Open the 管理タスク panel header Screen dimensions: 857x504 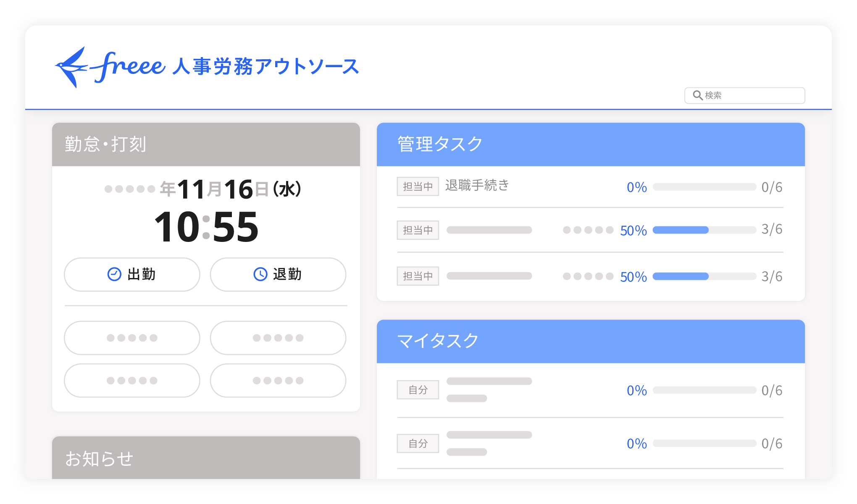[x=590, y=144]
